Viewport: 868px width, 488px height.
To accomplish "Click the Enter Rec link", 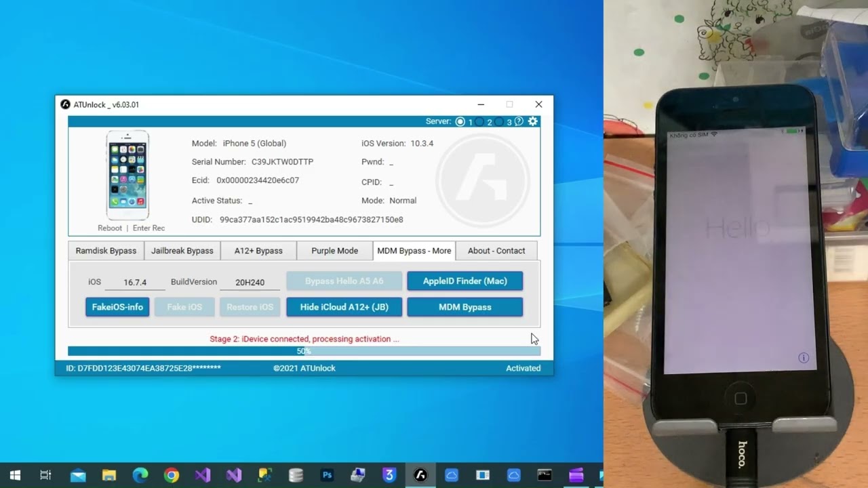I will pos(149,228).
